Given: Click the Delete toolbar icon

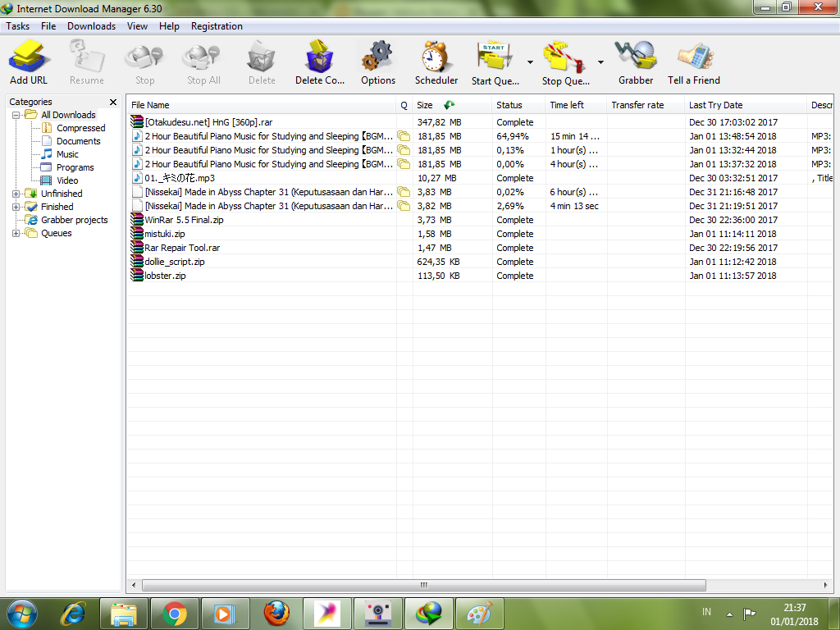Looking at the screenshot, I should pos(262,57).
